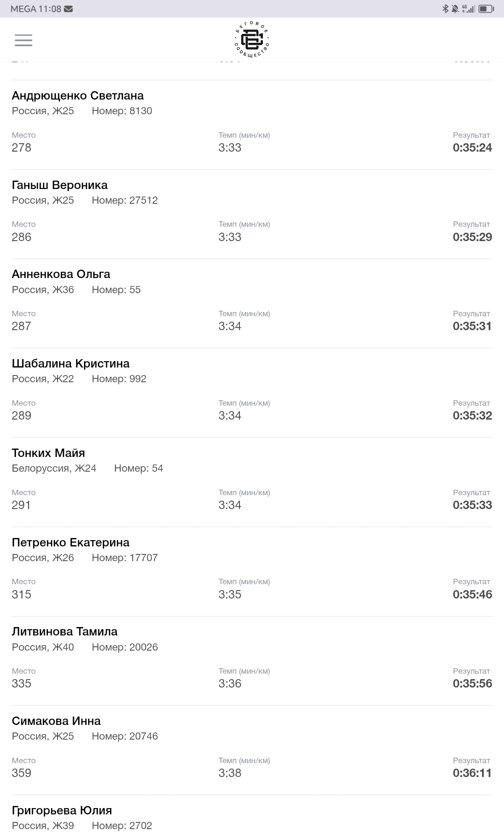The image size is (504, 840).
Task: Tap the mail notification icon
Action: tap(68, 9)
